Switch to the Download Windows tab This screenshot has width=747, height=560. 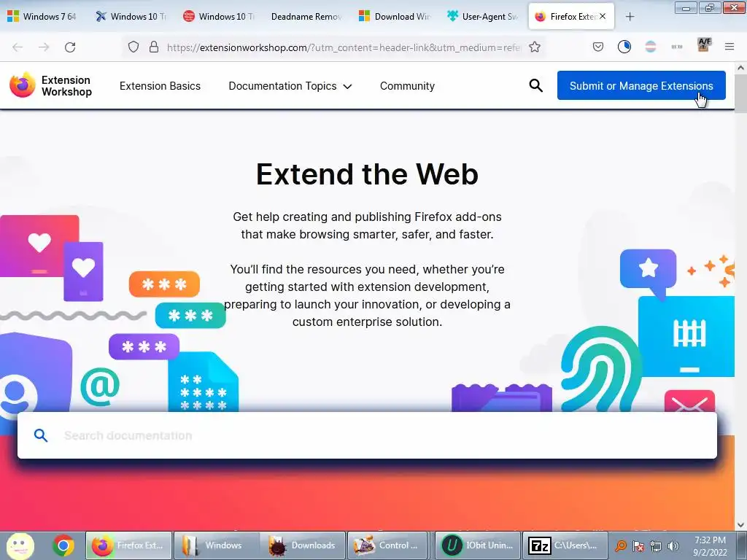(x=395, y=17)
